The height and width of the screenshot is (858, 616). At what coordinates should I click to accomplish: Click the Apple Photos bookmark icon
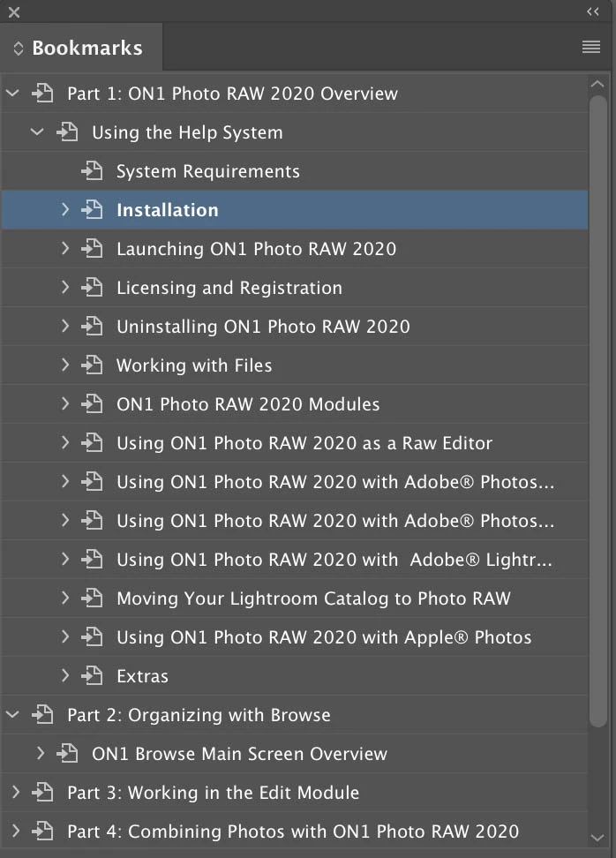(92, 637)
